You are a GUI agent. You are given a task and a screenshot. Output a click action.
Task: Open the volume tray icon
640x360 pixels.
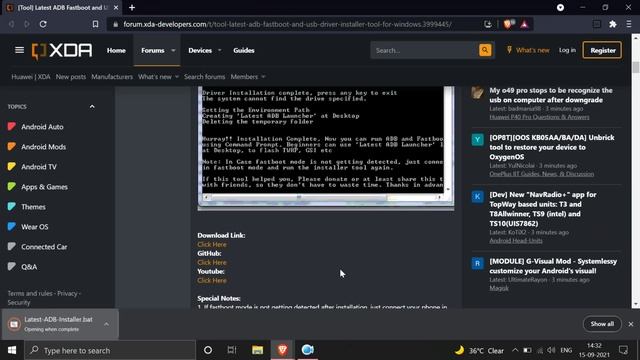click(x=551, y=350)
